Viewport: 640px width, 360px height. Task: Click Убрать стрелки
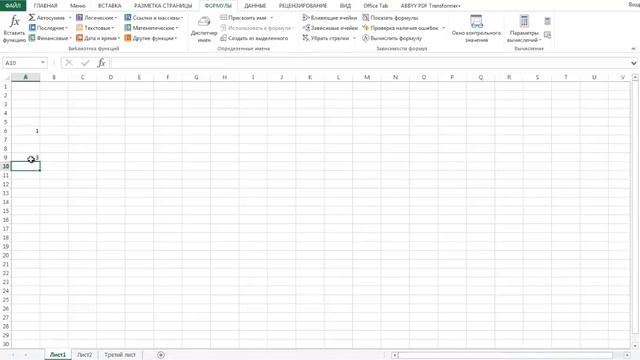pyautogui.click(x=326, y=38)
